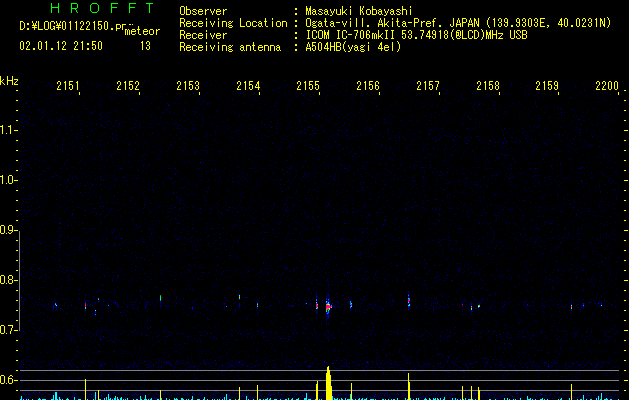Click the date stamp 02.01.12 21:50
The width and height of the screenshot is (629, 400).
click(x=61, y=46)
